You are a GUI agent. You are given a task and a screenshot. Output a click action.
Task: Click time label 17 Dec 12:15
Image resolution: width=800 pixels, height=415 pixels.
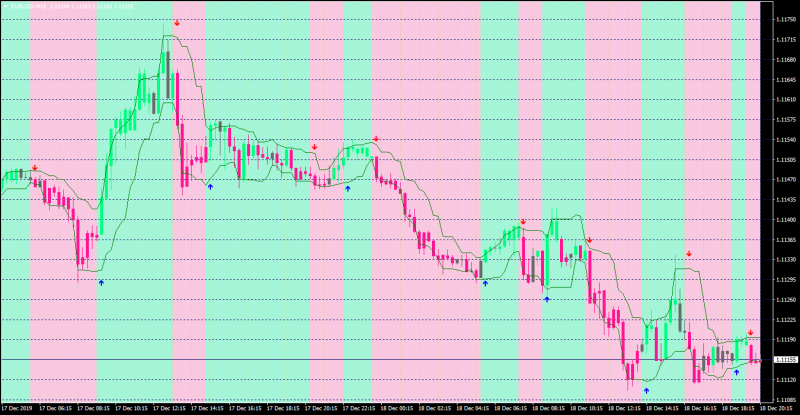pyautogui.click(x=169, y=408)
